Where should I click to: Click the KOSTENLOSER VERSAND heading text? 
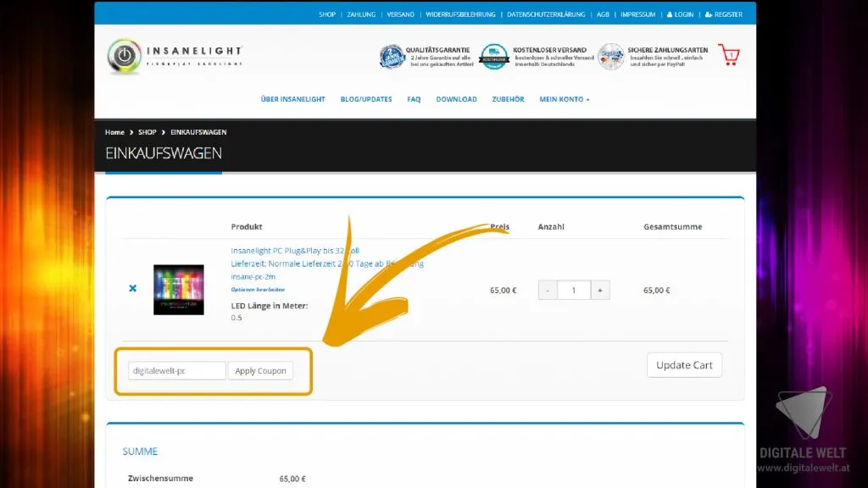549,50
